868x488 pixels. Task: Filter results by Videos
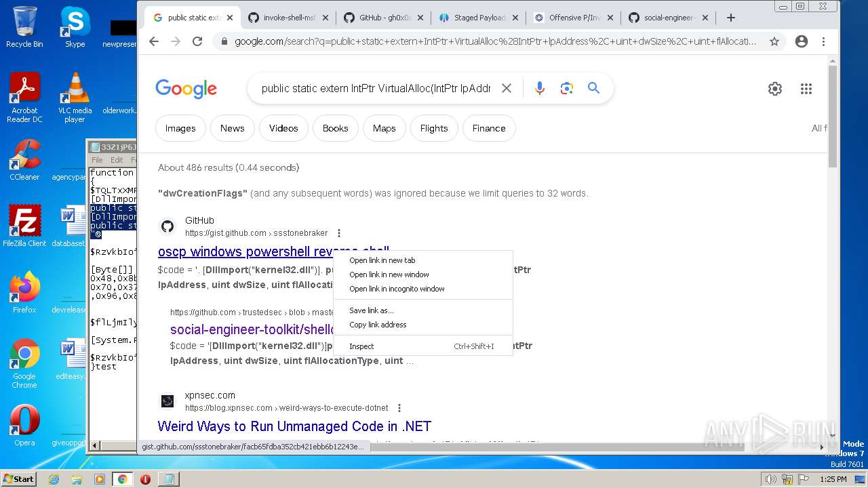(x=283, y=128)
